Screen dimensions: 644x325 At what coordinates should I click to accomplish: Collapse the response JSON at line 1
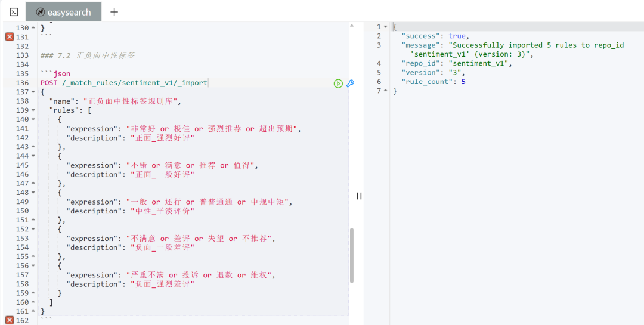tap(385, 27)
